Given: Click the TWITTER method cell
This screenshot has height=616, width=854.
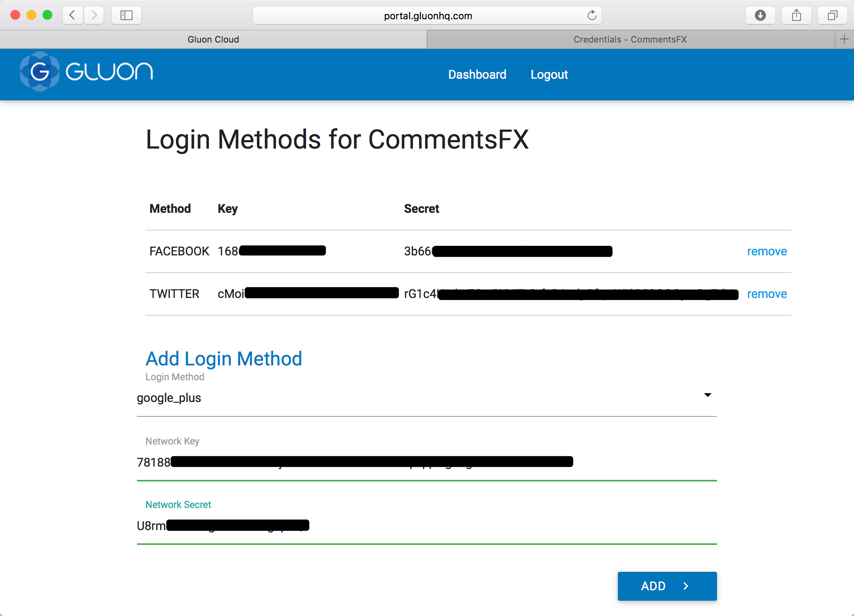Looking at the screenshot, I should point(174,294).
